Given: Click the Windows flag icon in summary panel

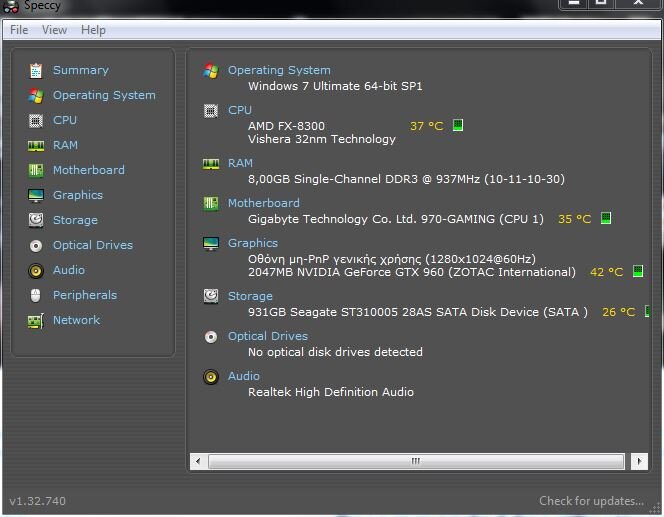Looking at the screenshot, I should (211, 71).
